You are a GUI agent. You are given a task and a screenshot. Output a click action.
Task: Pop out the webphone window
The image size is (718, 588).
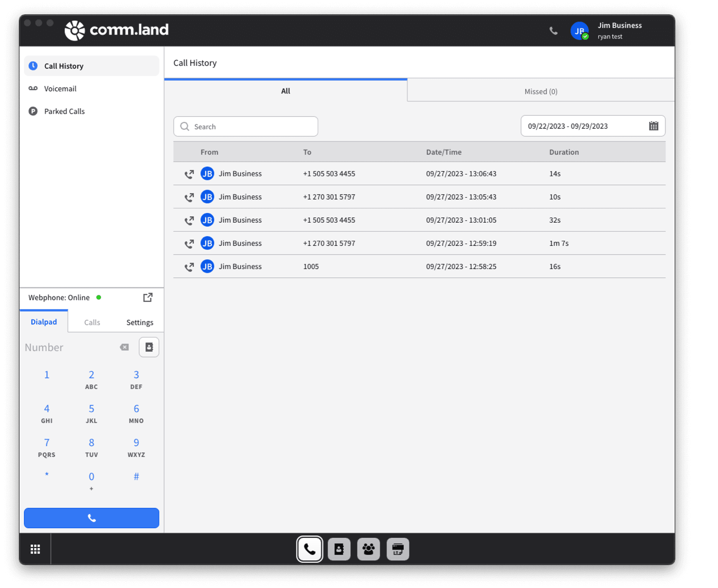148,298
